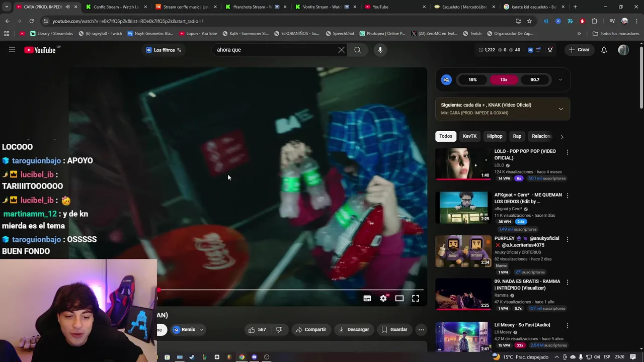Select the 19% vidIQ pill
This screenshot has height=362, width=644.
[472, 79]
